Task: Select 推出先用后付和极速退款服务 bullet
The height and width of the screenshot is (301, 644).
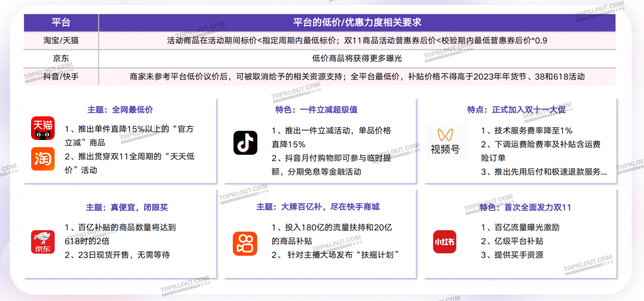Action: (544, 172)
